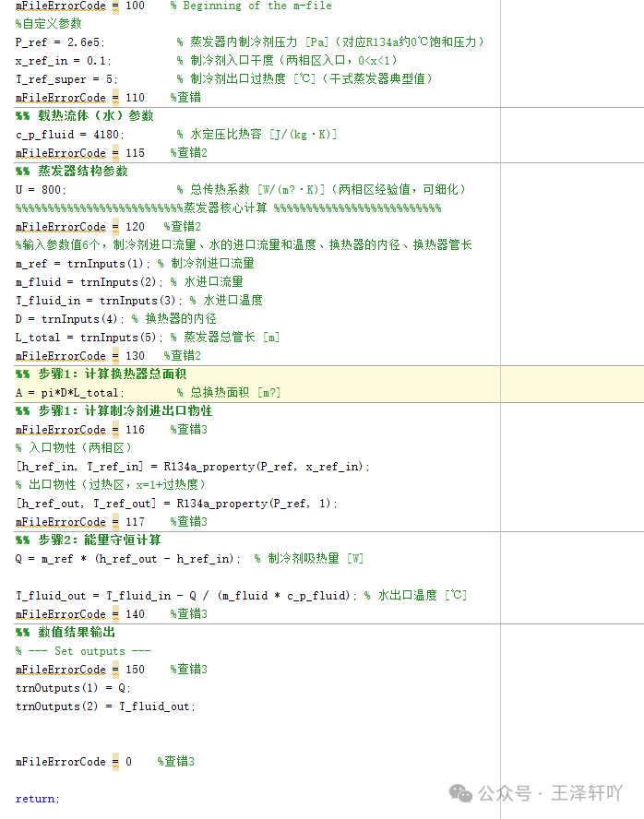644x819 pixels.
Task: Click the trnOutputs(2) = T_fluid_out line
Action: coord(105,706)
